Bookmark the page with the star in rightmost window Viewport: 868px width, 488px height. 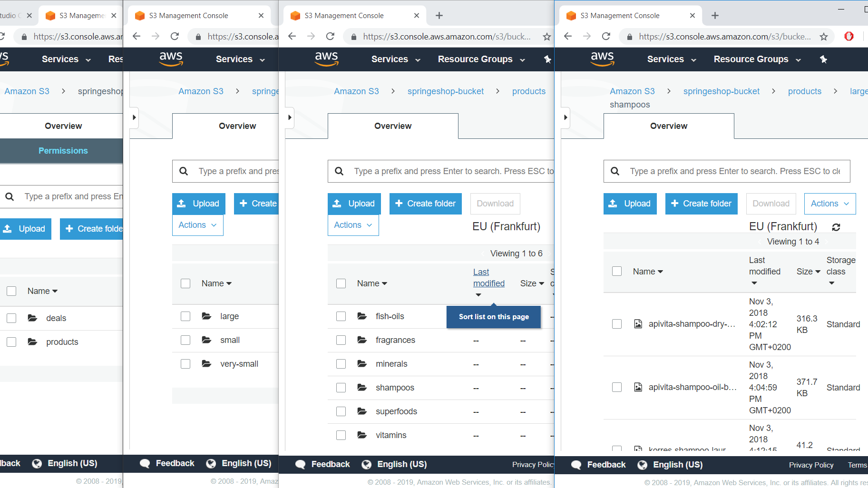(x=824, y=37)
